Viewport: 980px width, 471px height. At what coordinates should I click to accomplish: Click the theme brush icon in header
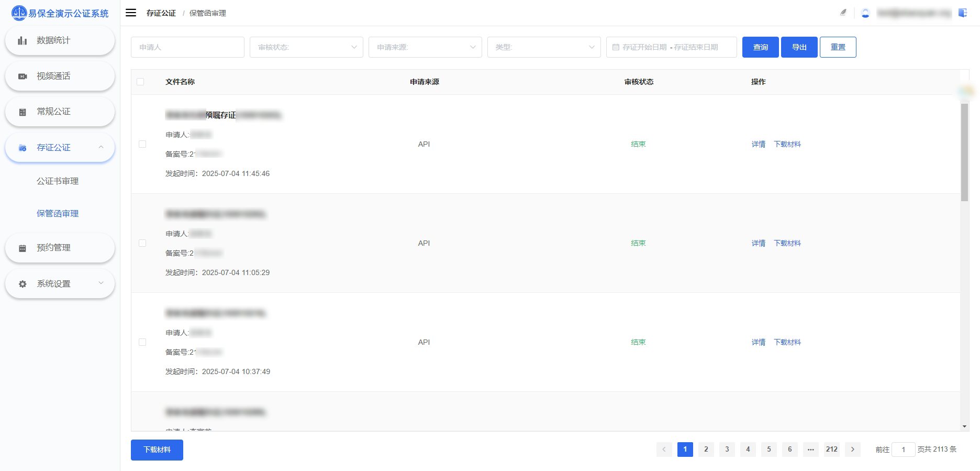pyautogui.click(x=843, y=13)
